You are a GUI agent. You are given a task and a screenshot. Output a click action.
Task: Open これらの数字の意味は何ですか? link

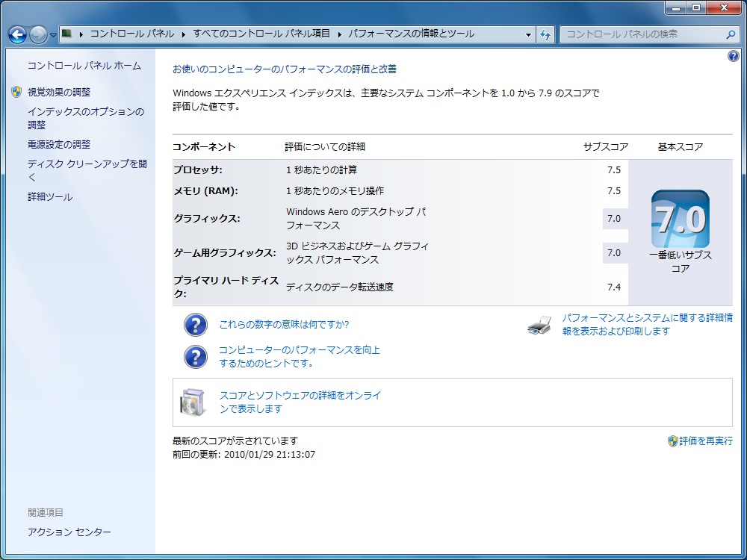point(284,325)
